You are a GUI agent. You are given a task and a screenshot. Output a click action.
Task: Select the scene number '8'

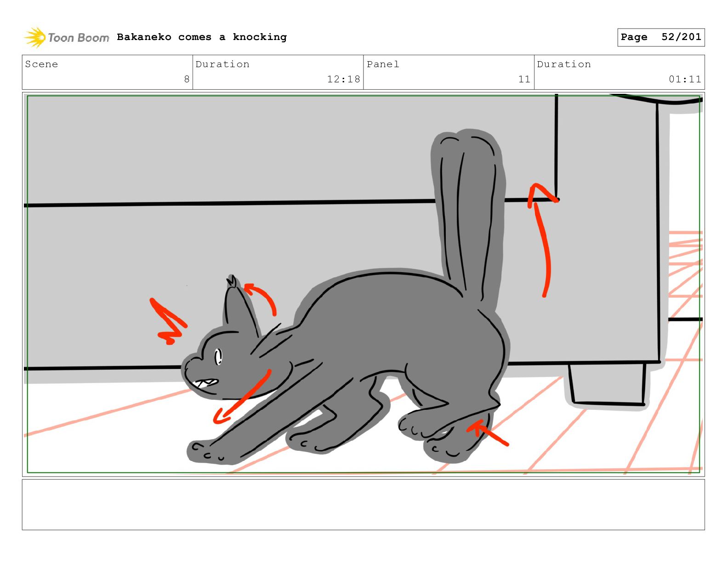(187, 79)
